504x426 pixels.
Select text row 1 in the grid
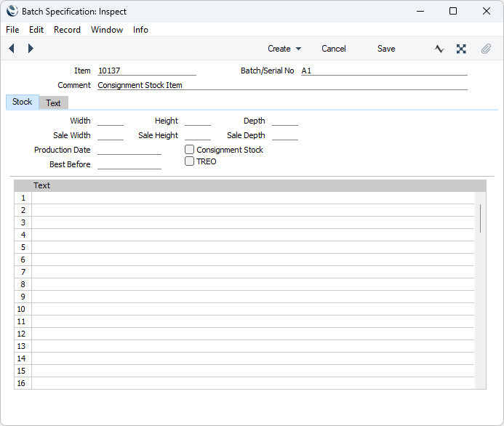[x=253, y=198]
